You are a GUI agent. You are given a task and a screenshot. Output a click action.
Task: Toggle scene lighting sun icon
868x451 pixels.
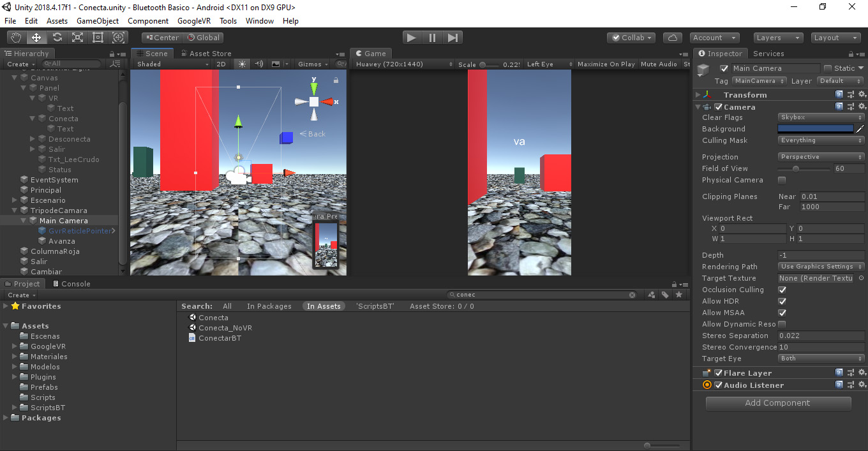point(242,64)
